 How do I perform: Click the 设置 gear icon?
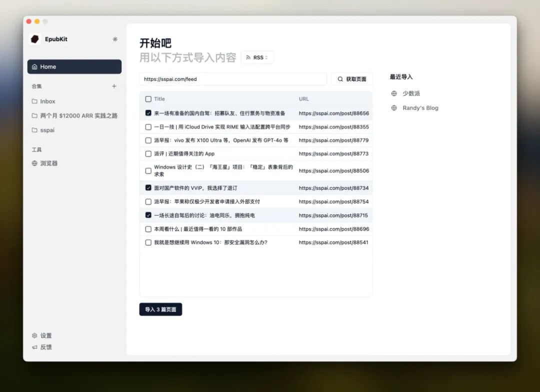pyautogui.click(x=34, y=335)
